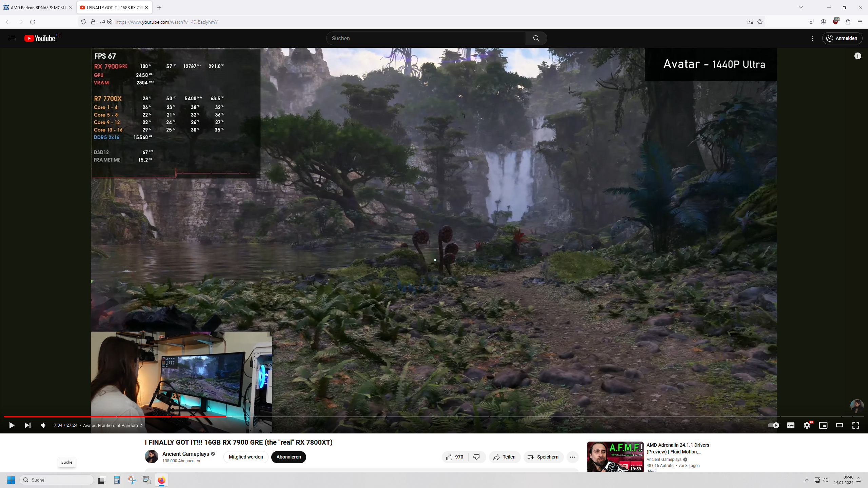Open the YouTube hamburger guide menu
This screenshot has height=488, width=868.
12,38
